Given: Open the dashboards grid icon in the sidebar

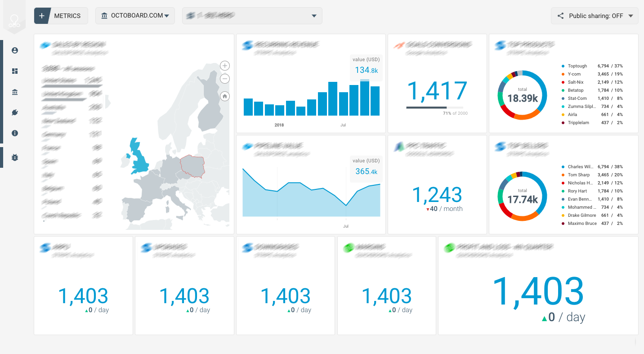Looking at the screenshot, I should pyautogui.click(x=14, y=71).
